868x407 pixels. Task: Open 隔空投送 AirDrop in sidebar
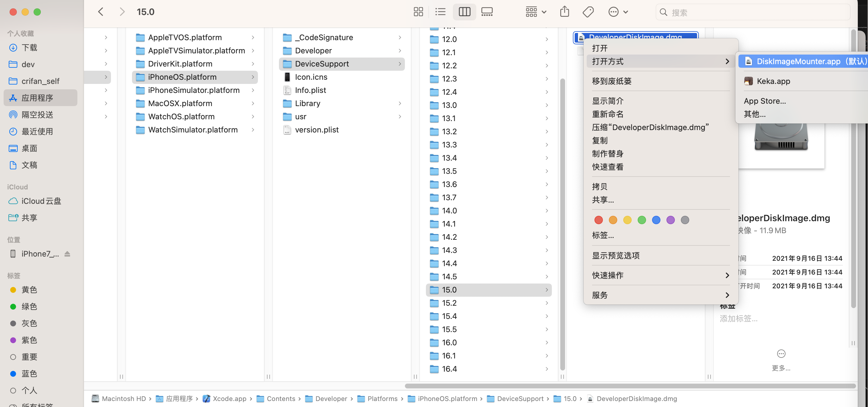pos(40,115)
